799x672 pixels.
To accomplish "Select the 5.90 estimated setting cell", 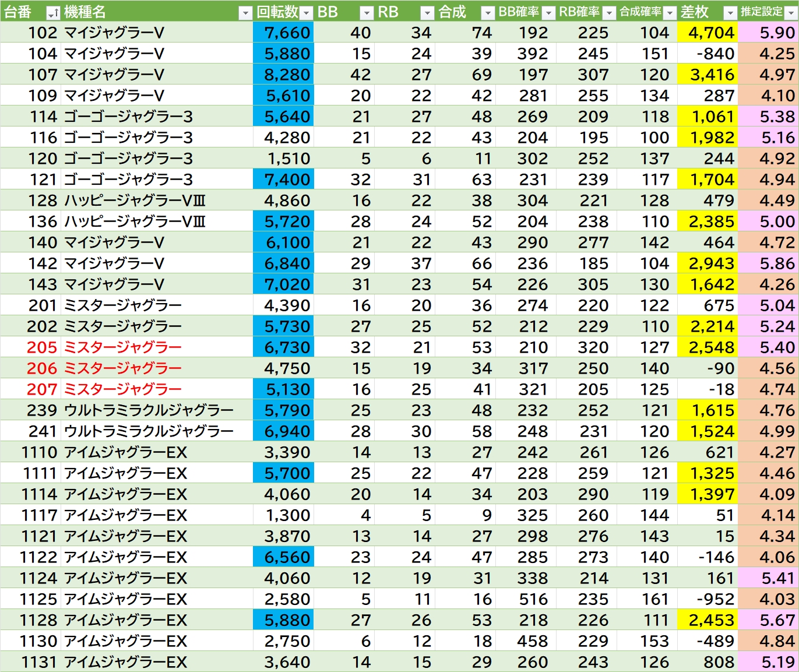I will click(x=768, y=33).
